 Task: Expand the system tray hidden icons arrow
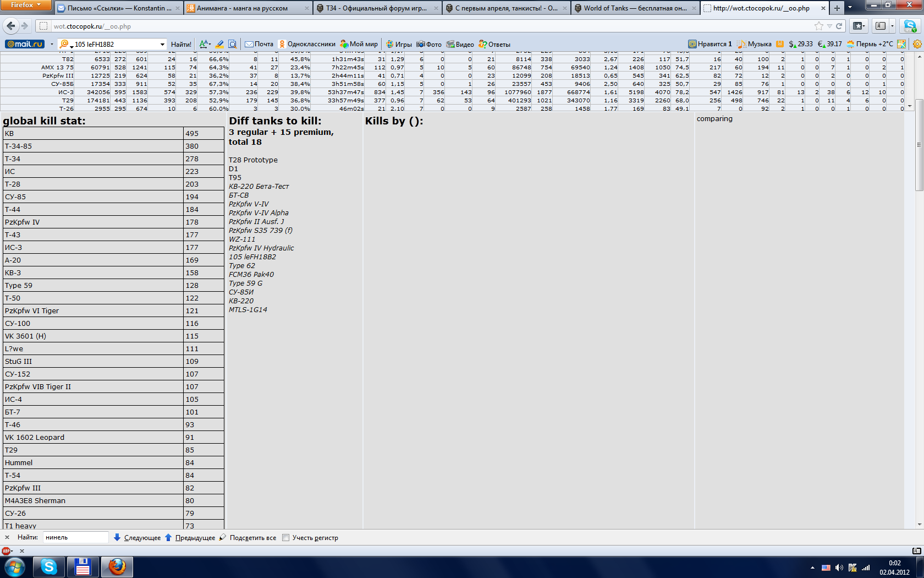[x=812, y=568]
